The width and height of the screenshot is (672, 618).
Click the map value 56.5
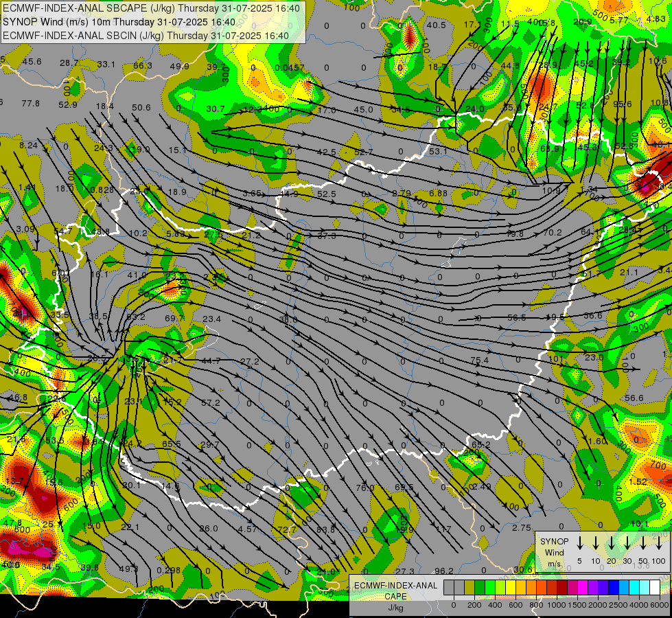point(516,317)
